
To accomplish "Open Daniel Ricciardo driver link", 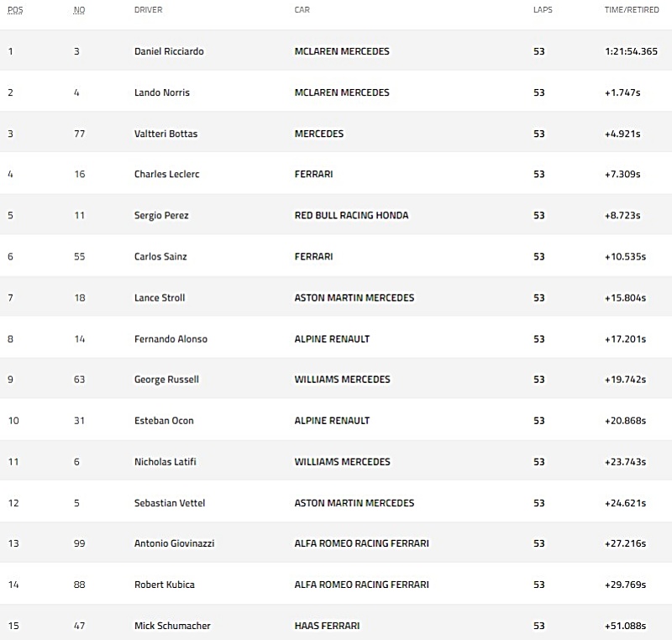I will tap(169, 51).
